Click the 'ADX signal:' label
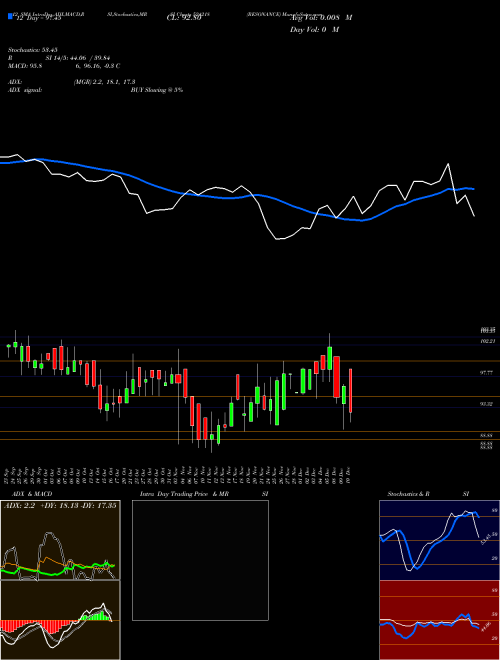Screen dimensions: 500x660 tap(25, 90)
